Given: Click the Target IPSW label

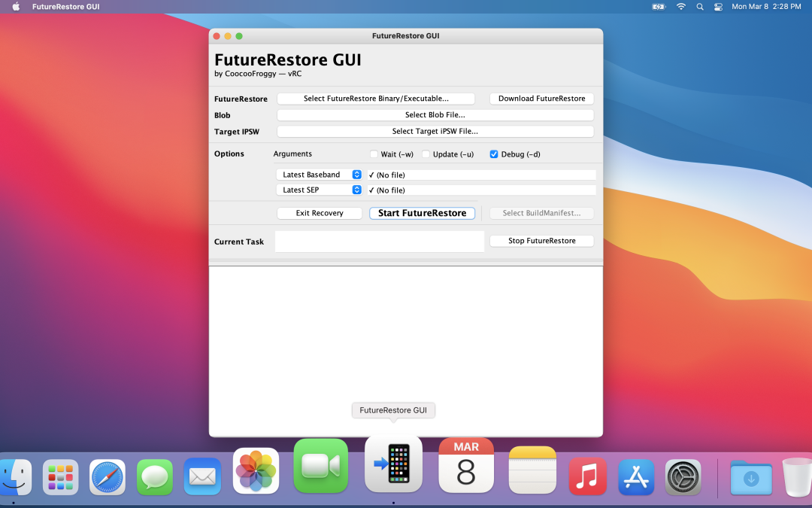Looking at the screenshot, I should (237, 132).
